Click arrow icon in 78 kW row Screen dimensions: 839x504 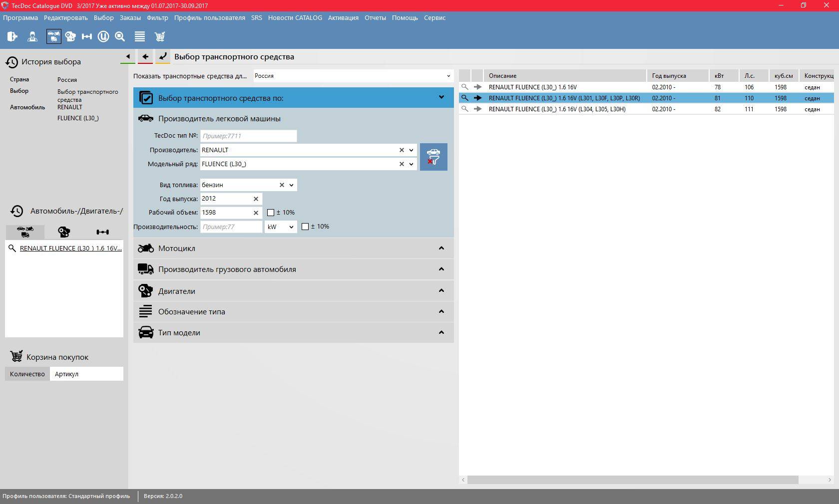pos(478,87)
